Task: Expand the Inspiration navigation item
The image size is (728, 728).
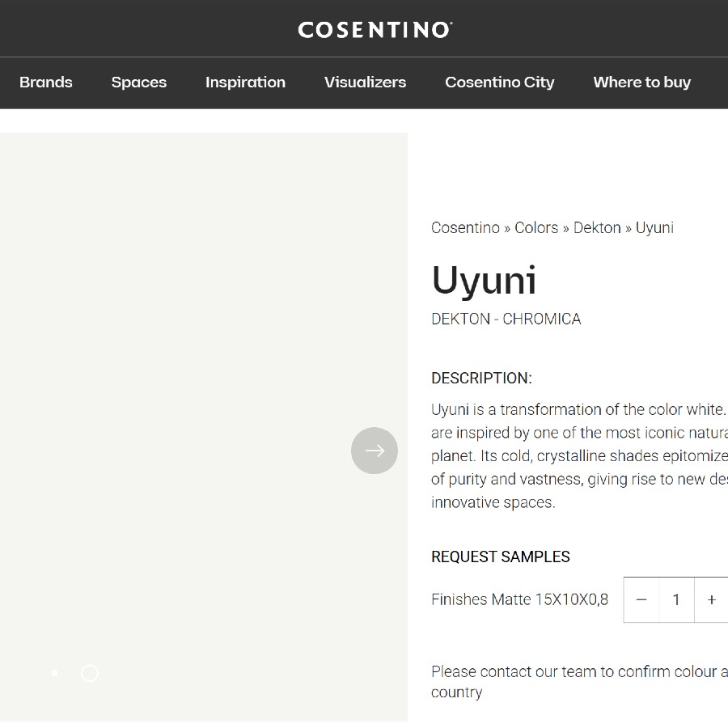Action: pos(245,83)
